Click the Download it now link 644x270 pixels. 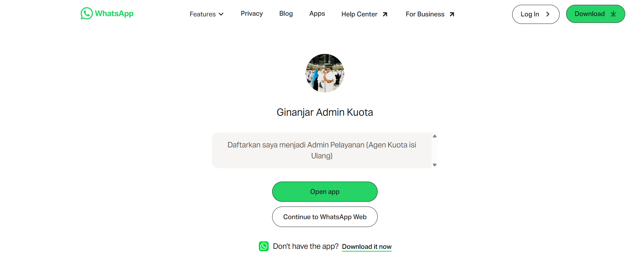367,247
